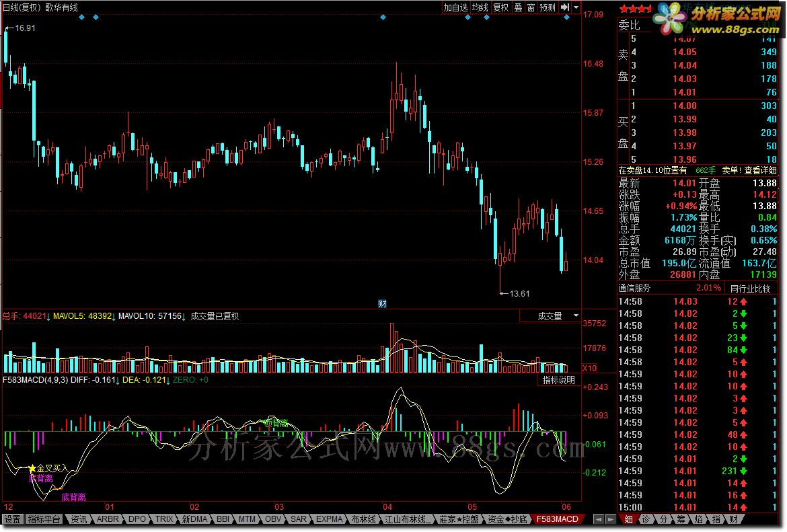Click blue diamond marker above date 04
The height and width of the screenshot is (532, 787).
383,17
